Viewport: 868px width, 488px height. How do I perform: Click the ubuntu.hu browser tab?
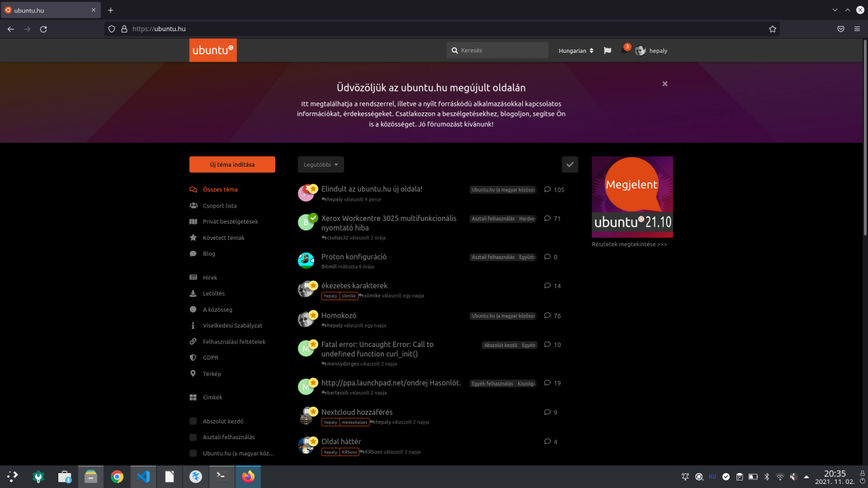point(51,10)
